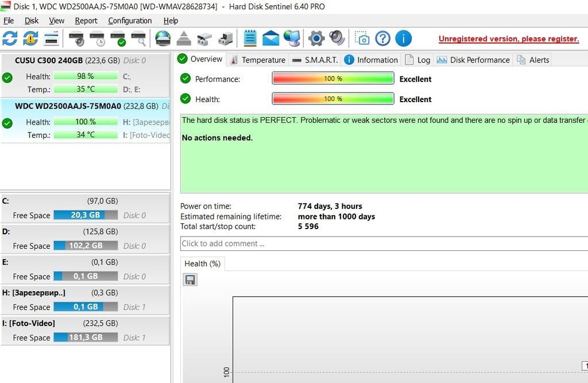This screenshot has width=588, height=383.
Task: Open the Disk menu
Action: [x=32, y=21]
